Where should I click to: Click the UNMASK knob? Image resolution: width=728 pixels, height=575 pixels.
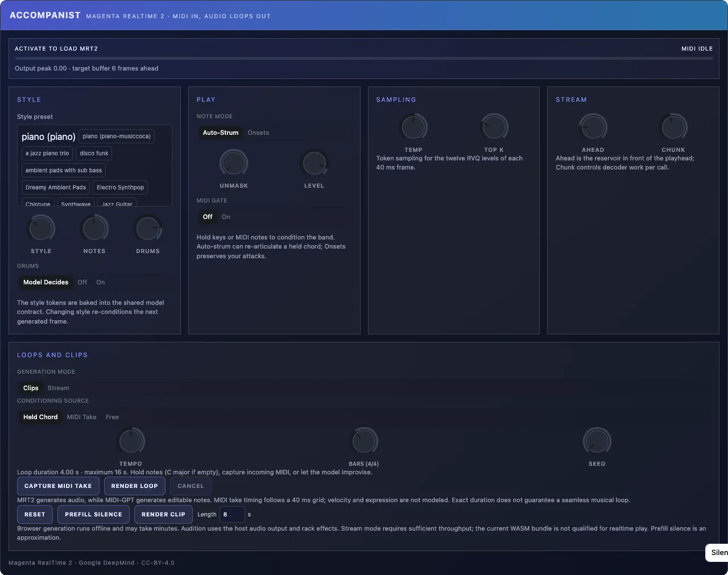[234, 163]
